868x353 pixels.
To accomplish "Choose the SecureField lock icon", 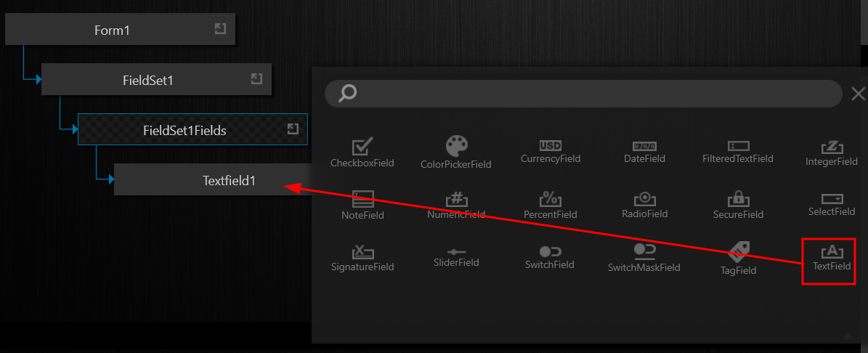I will coord(738,198).
